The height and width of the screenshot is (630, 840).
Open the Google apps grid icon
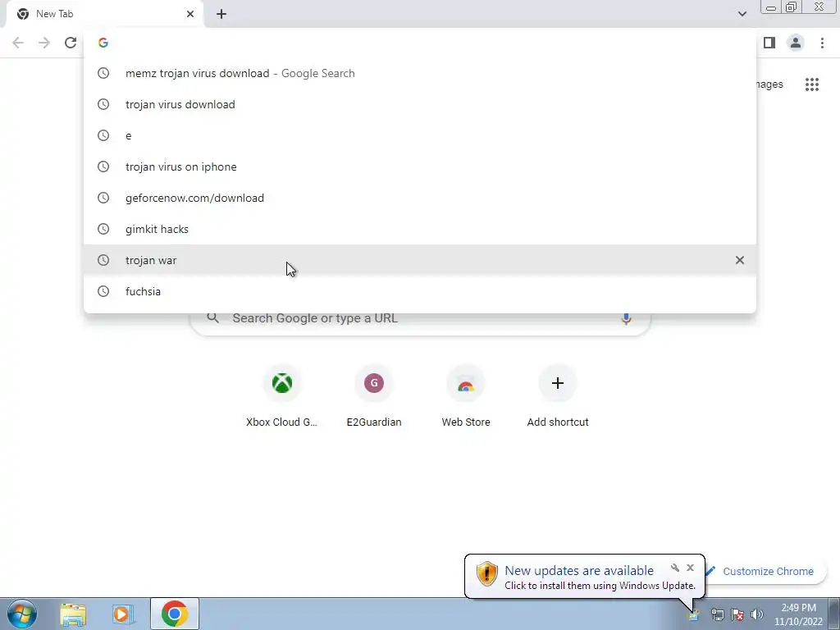pyautogui.click(x=812, y=84)
